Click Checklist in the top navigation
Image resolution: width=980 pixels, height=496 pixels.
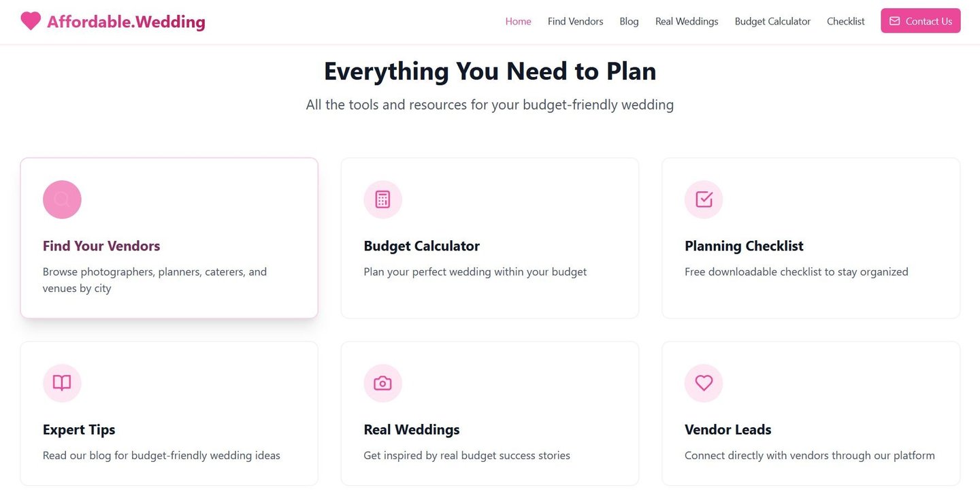[x=845, y=21]
